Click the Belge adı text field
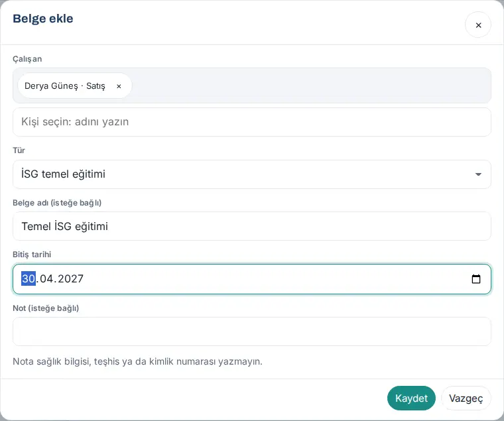Viewport: 504px width, 421px height. (x=252, y=226)
